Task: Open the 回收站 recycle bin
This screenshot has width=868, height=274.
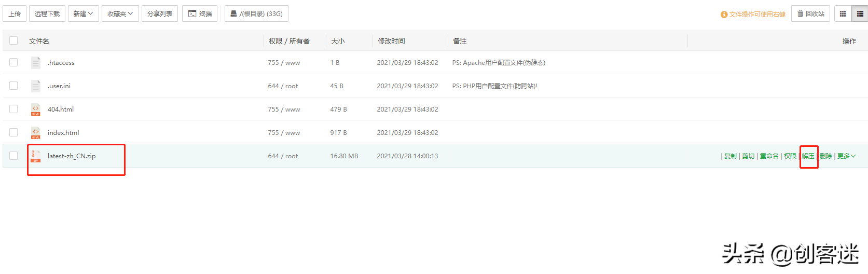Action: click(x=810, y=14)
